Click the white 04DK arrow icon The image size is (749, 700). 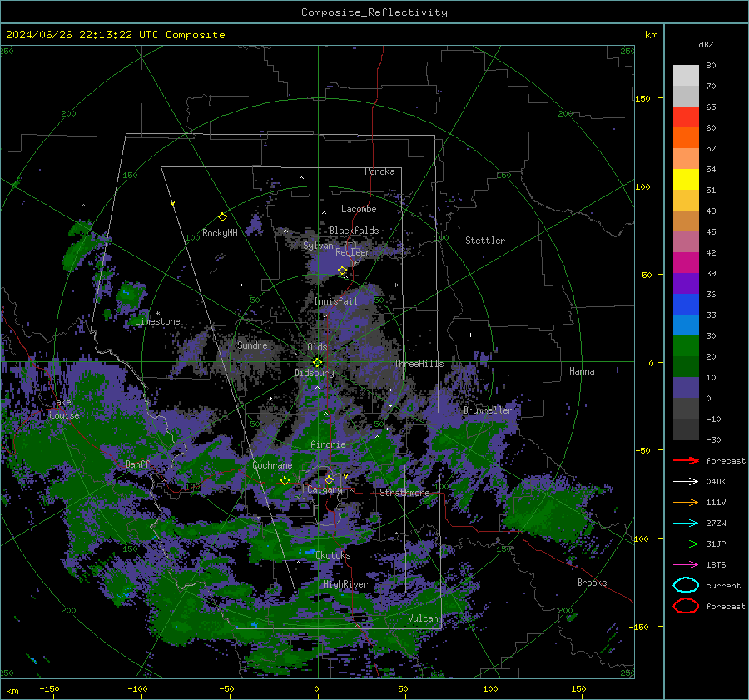686,482
